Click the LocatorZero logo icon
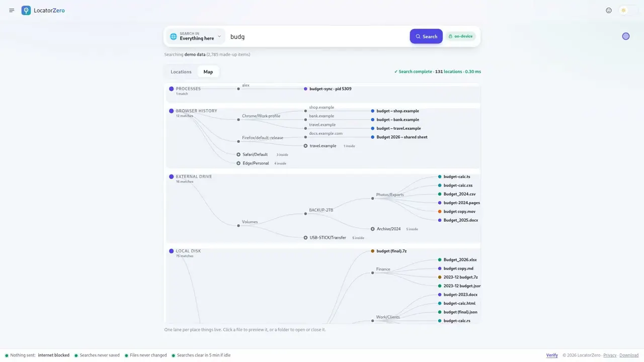This screenshot has height=362, width=644. pyautogui.click(x=26, y=10)
